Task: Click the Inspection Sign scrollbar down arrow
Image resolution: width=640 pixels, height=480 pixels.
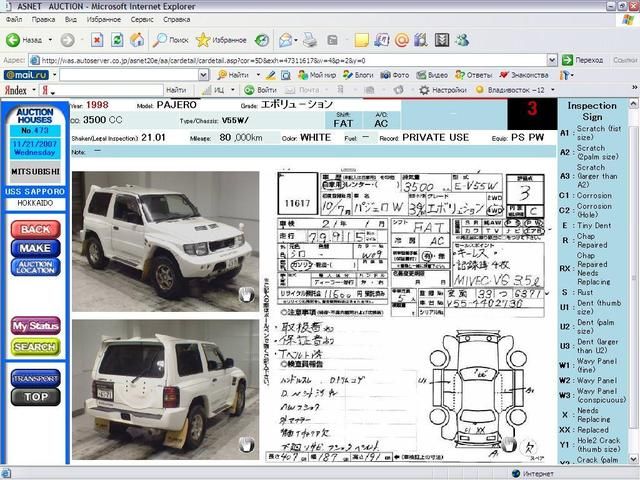Action: [633, 459]
